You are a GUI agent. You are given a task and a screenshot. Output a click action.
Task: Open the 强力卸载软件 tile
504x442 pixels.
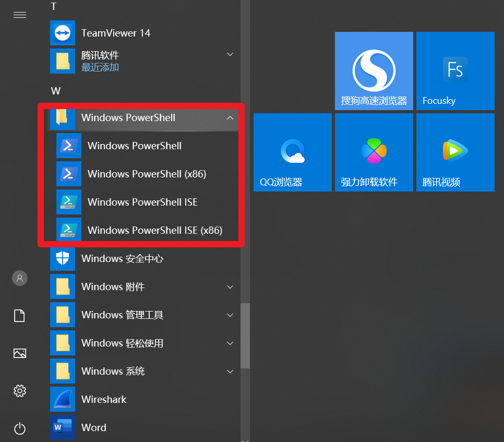[x=374, y=152]
